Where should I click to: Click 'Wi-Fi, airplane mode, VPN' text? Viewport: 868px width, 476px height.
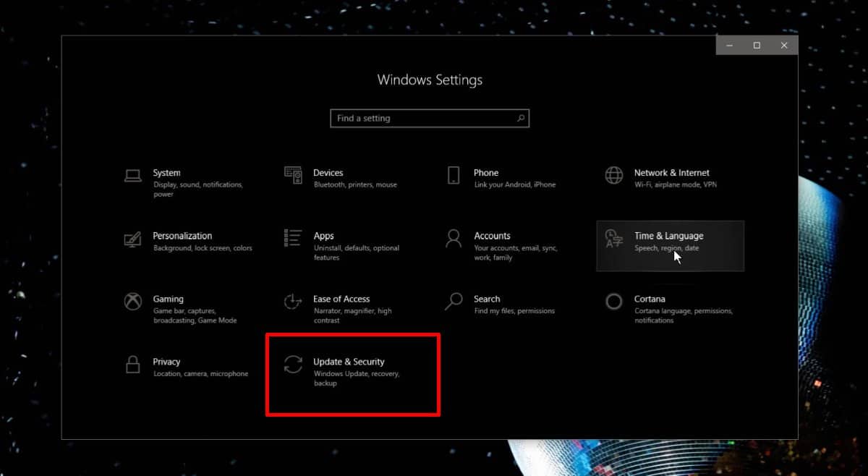click(677, 184)
